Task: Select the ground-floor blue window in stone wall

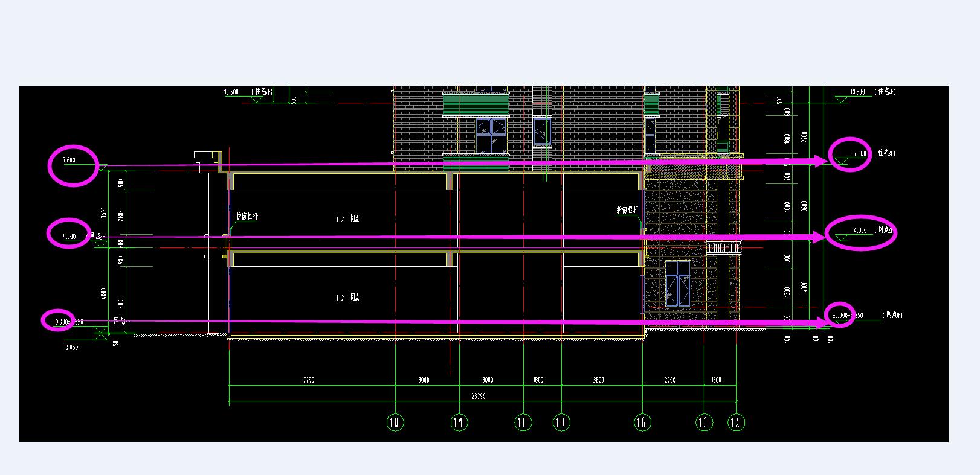Action: pyautogui.click(x=679, y=284)
